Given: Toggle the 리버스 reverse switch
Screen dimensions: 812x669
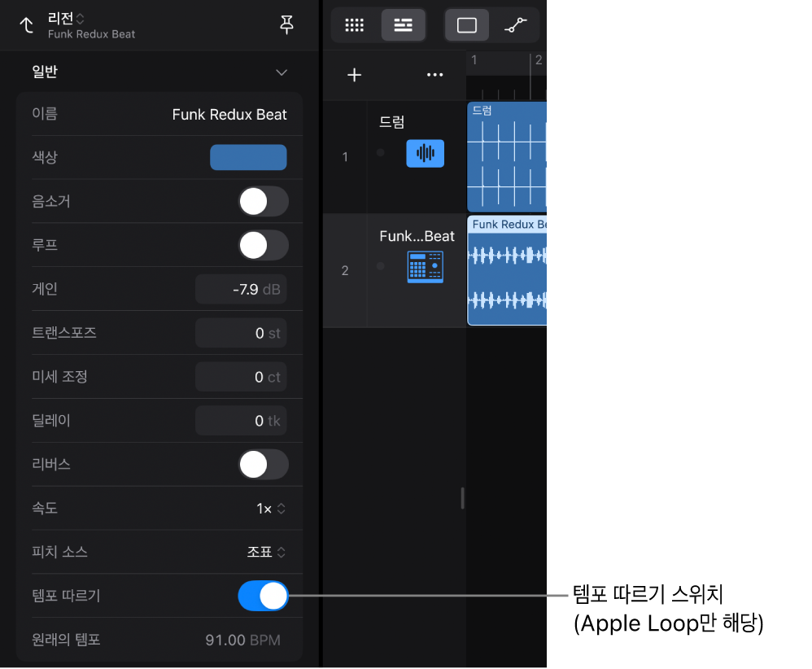Looking at the screenshot, I should coord(263,464).
